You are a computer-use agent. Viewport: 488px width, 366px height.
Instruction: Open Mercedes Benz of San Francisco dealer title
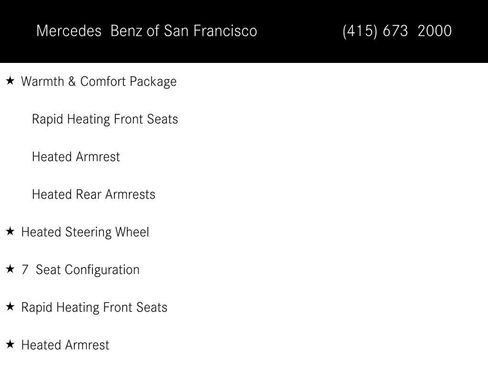click(147, 31)
